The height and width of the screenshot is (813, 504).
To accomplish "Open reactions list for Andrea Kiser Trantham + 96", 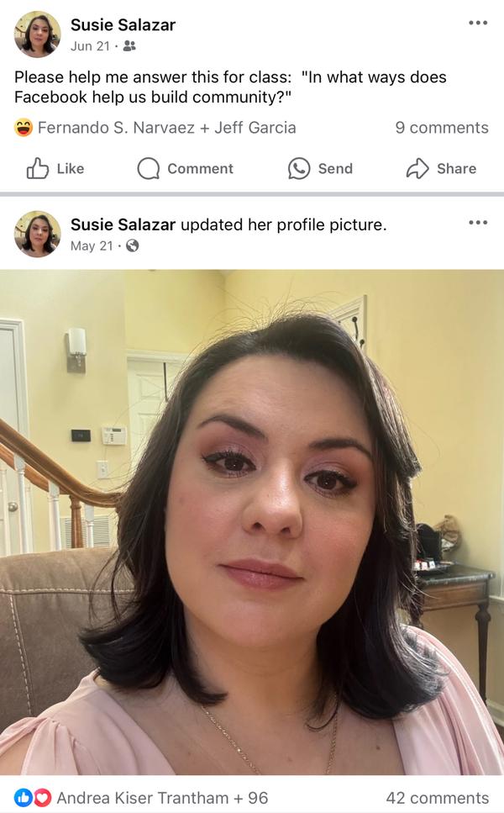I will [x=162, y=798].
